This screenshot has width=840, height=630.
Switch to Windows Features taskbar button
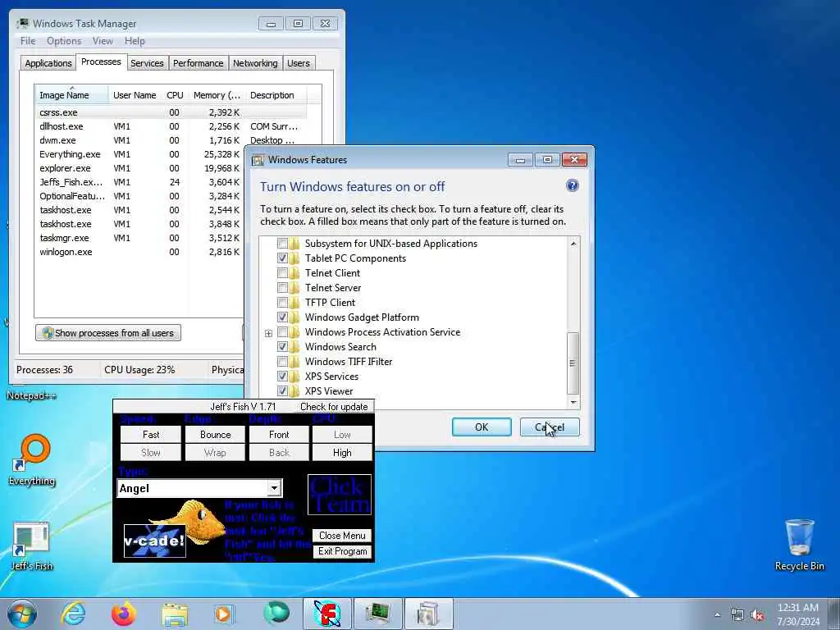click(x=428, y=614)
